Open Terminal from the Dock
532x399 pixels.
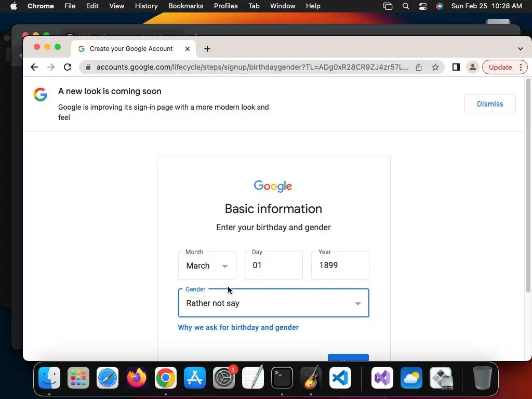[282, 378]
